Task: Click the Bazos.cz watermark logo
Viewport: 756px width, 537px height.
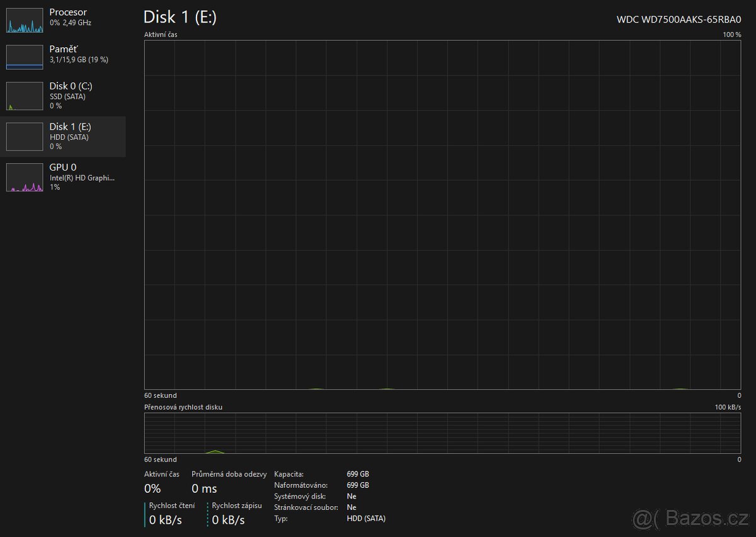Action: tap(690, 517)
